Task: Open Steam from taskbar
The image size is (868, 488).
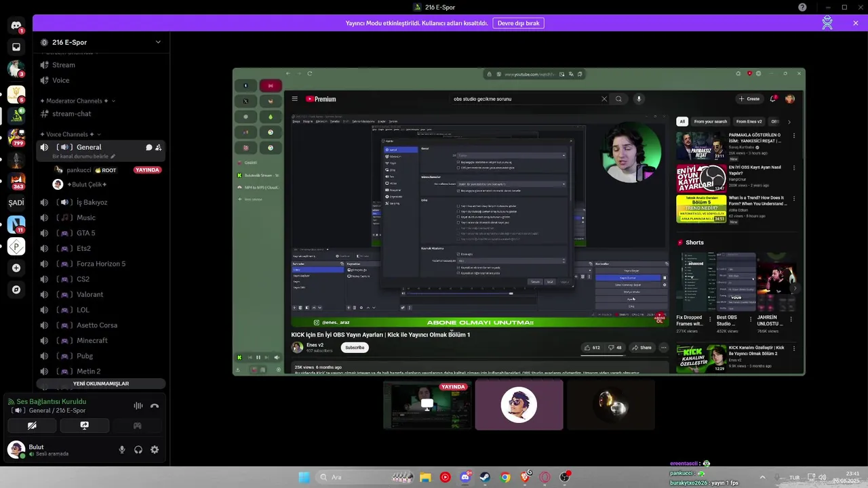Action: (x=485, y=477)
